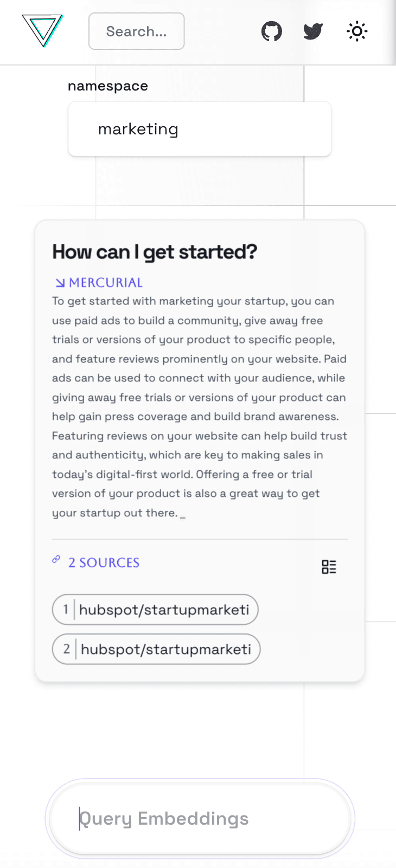
Task: Open the marketing namespace dropdown
Action: tap(200, 129)
